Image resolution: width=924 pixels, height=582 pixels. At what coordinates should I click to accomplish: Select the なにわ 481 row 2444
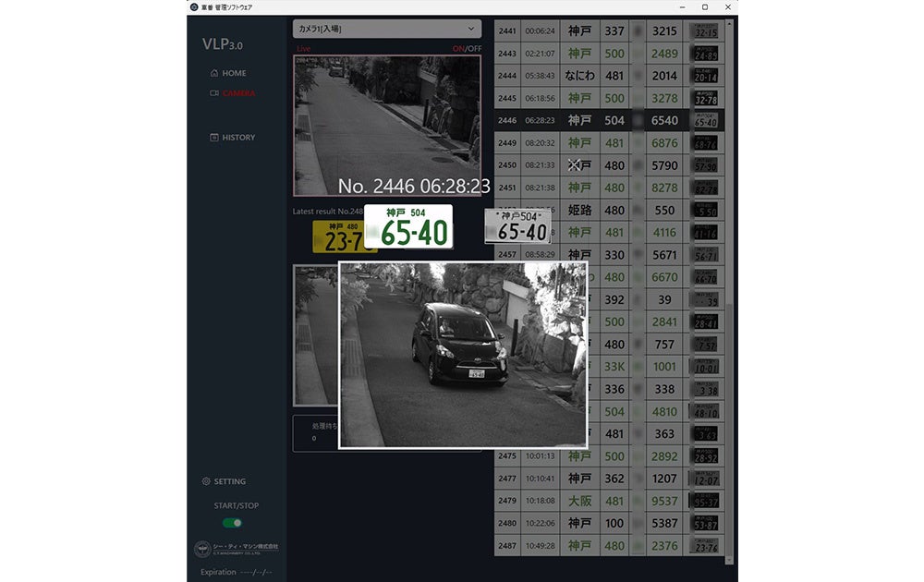609,76
